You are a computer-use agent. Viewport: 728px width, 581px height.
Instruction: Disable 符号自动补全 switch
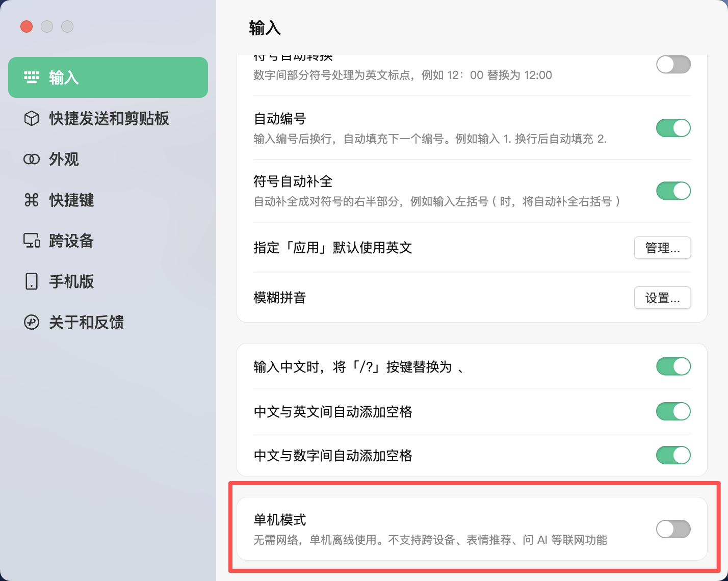pyautogui.click(x=673, y=191)
